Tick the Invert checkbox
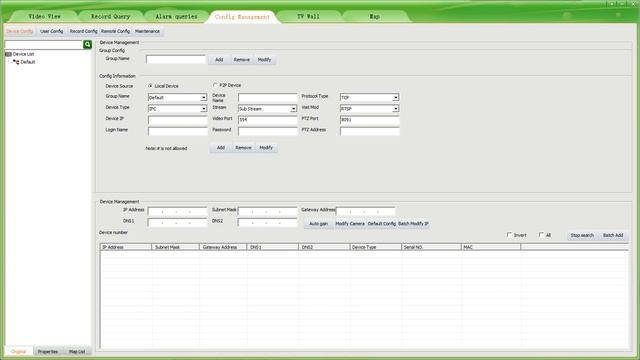 coord(509,235)
